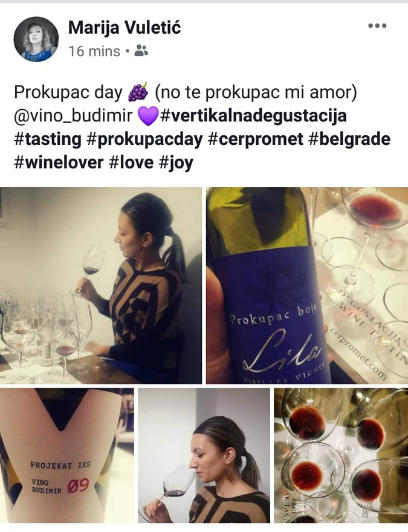Open the overhead wine glasses photo
The width and height of the screenshot is (408, 532).
(341, 455)
